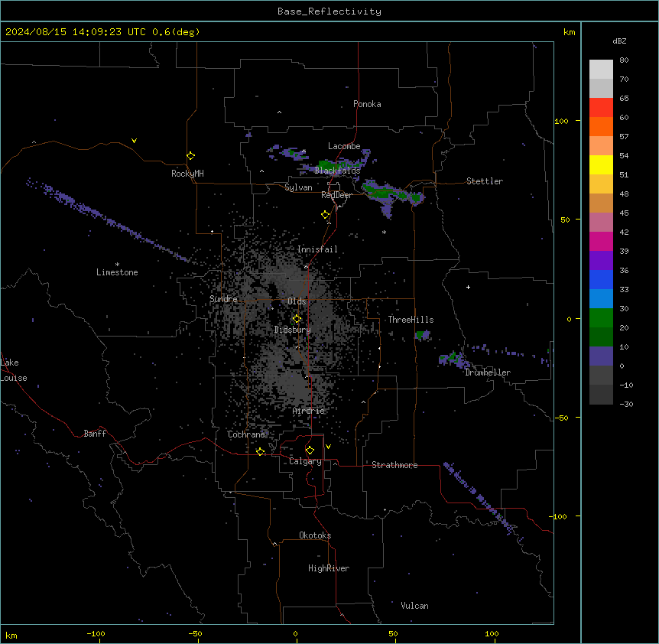Click the -100 tick on bottom horizontal axis
659x644 pixels.
[x=96, y=633]
